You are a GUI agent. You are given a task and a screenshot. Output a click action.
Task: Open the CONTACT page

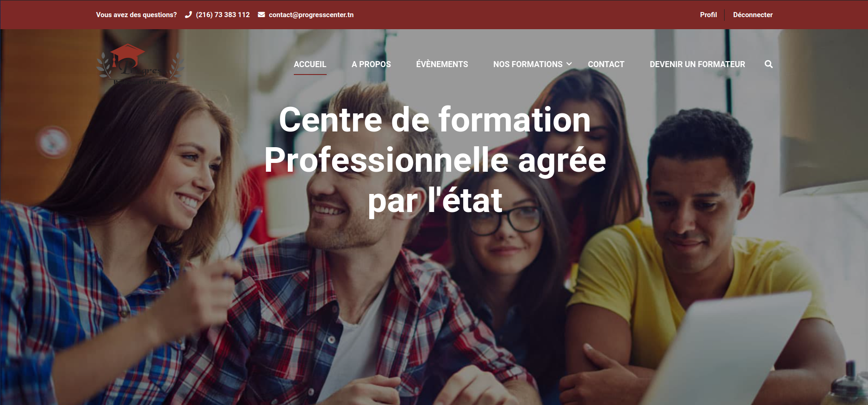[x=606, y=64]
